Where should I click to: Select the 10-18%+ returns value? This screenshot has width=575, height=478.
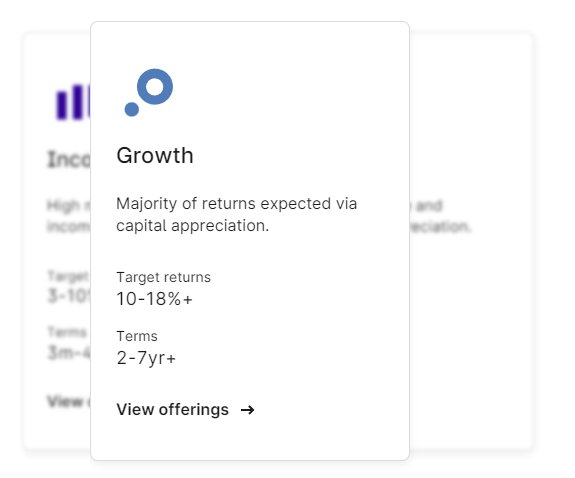(154, 299)
